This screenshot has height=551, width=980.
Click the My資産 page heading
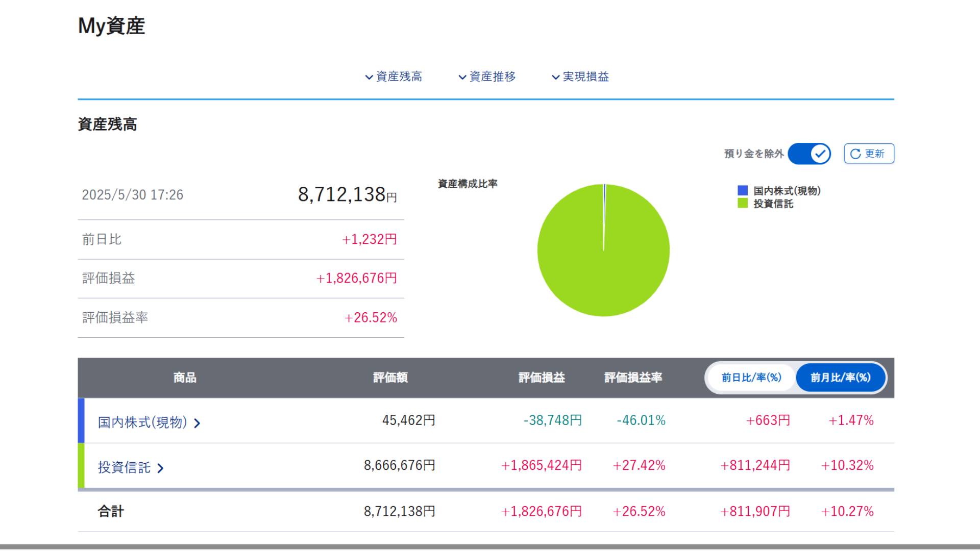coord(111,26)
